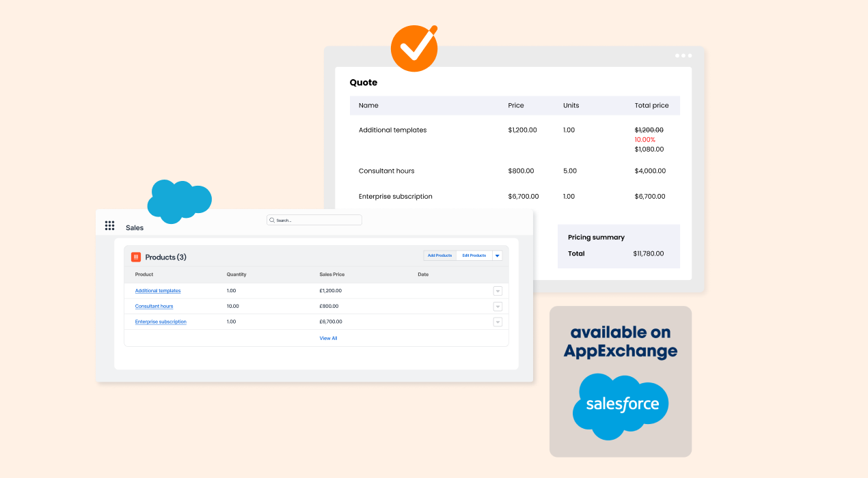Open the Consultant hours product record
This screenshot has height=478, width=868.
click(x=153, y=306)
